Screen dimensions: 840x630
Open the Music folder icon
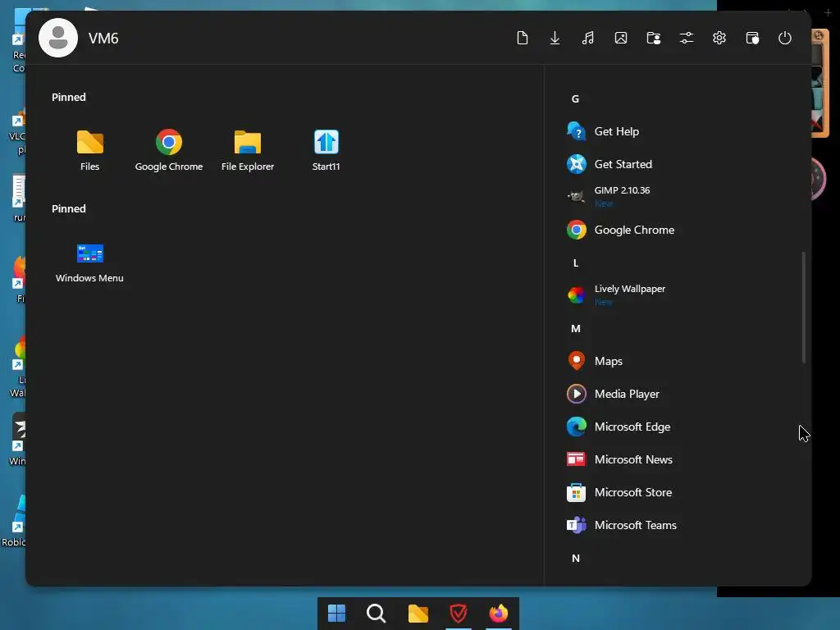[587, 38]
